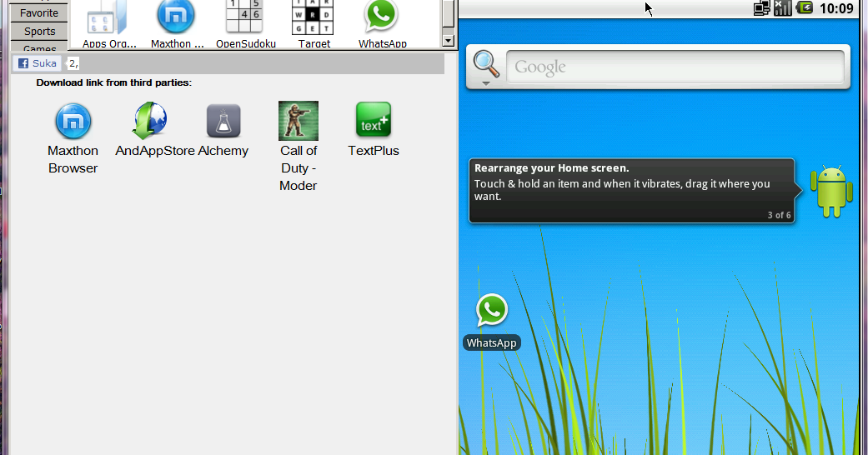Screen dimensions: 868x455
Task: Expand the search source dropdown arrow
Action: 485,83
